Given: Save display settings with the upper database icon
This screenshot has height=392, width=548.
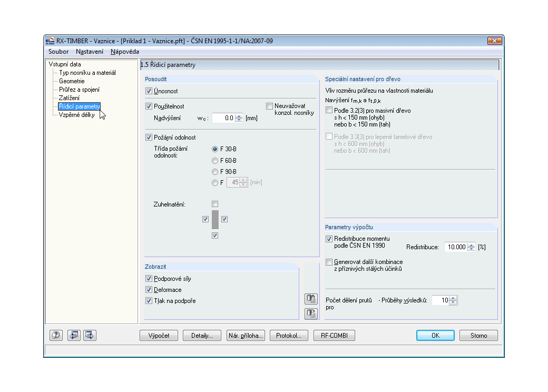Looking at the screenshot, I should (x=311, y=298).
